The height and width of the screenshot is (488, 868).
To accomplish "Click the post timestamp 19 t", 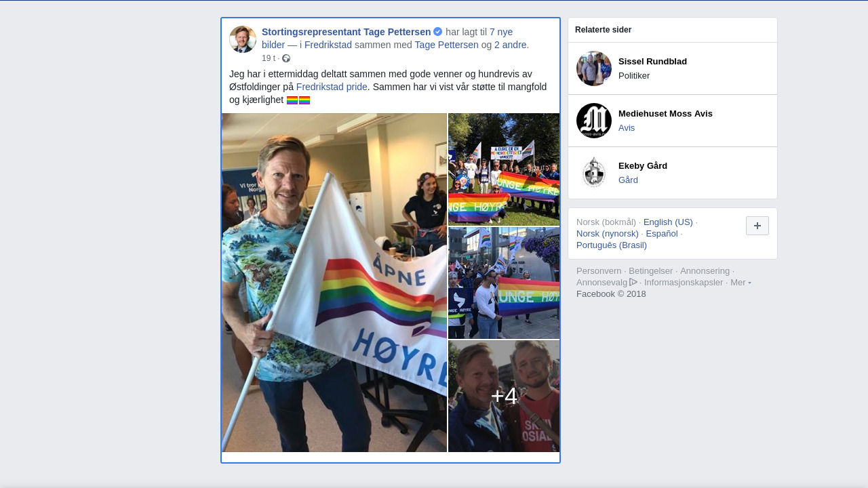I will [x=269, y=58].
